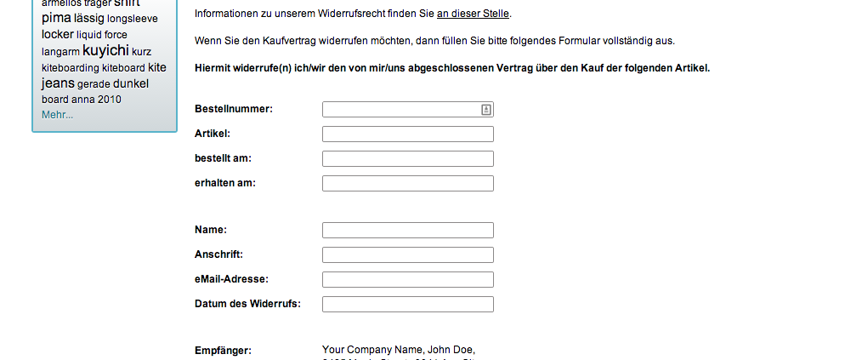Select the 'liquid force' tag
This screenshot has height=360, width=868.
[102, 35]
